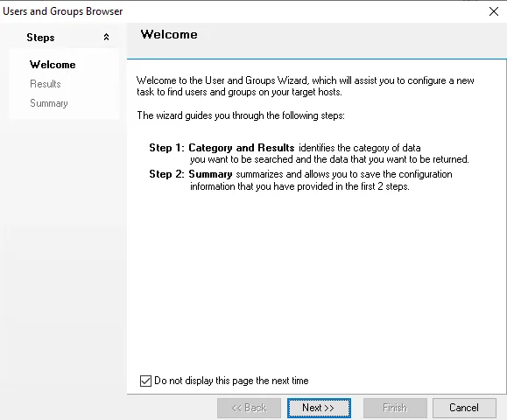Select the Results step in sidebar
This screenshot has height=420, width=507.
[x=46, y=84]
